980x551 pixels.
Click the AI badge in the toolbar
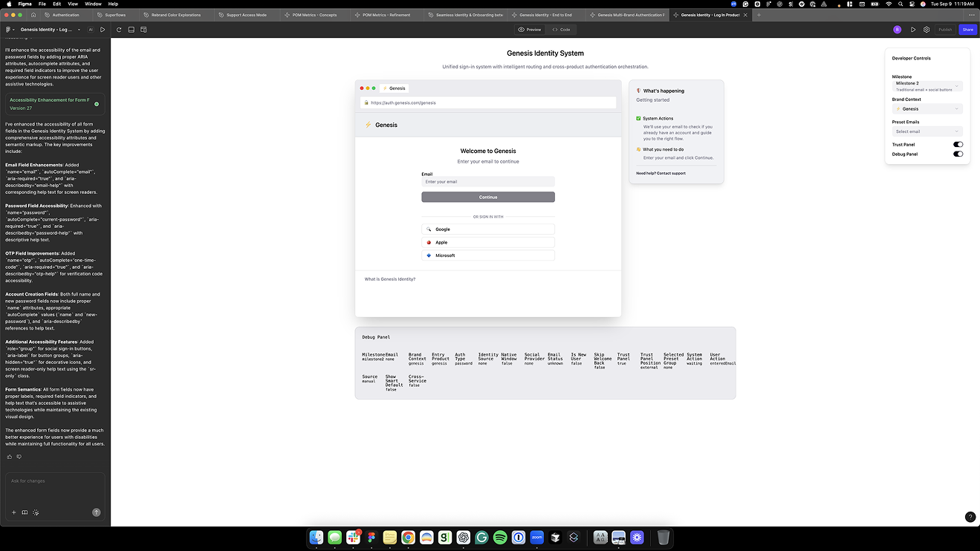tap(91, 30)
